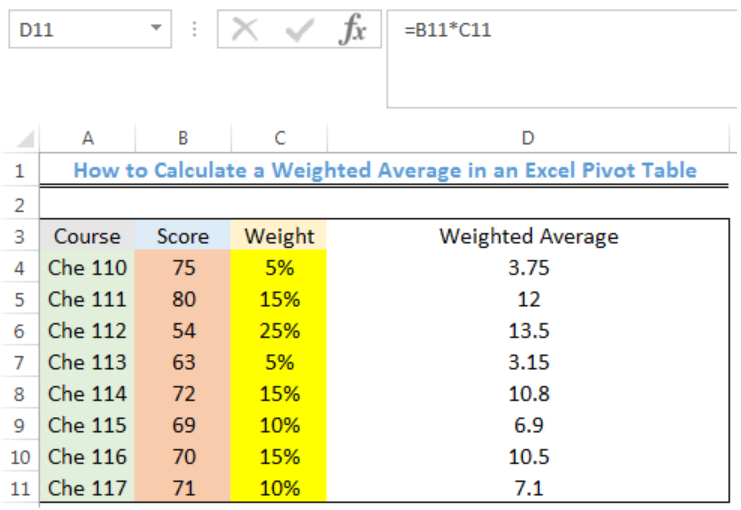The height and width of the screenshot is (510, 741).
Task: Click weighted average cell 10.8
Action: [528, 394]
